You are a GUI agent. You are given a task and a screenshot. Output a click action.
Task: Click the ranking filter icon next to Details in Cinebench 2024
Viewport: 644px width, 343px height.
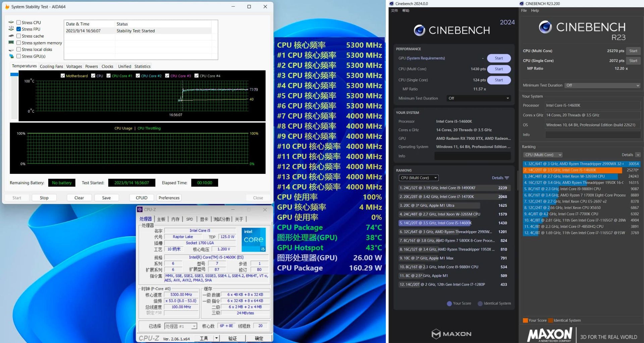(506, 178)
